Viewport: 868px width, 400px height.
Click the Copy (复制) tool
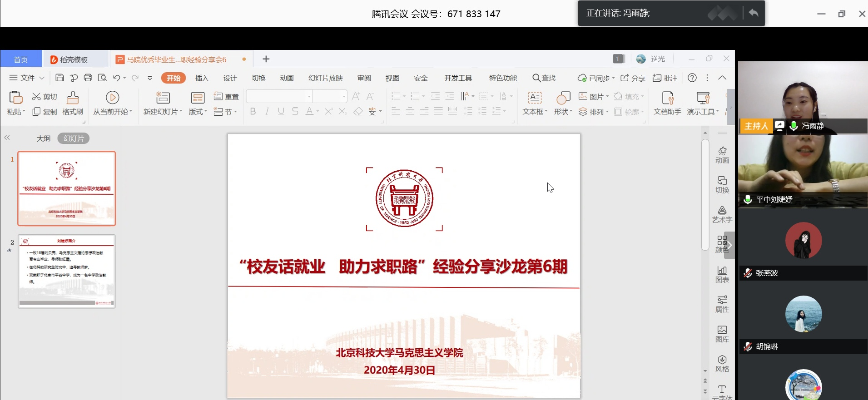click(x=45, y=112)
